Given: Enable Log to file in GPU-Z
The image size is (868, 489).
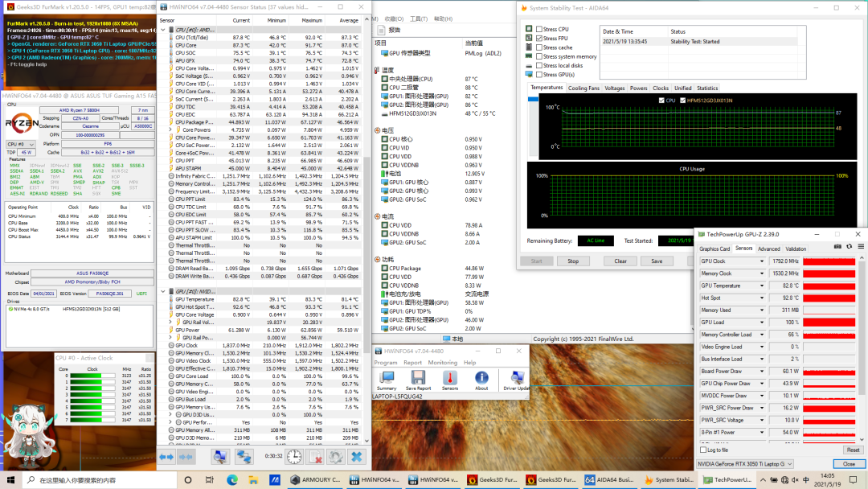Looking at the screenshot, I should 703,450.
